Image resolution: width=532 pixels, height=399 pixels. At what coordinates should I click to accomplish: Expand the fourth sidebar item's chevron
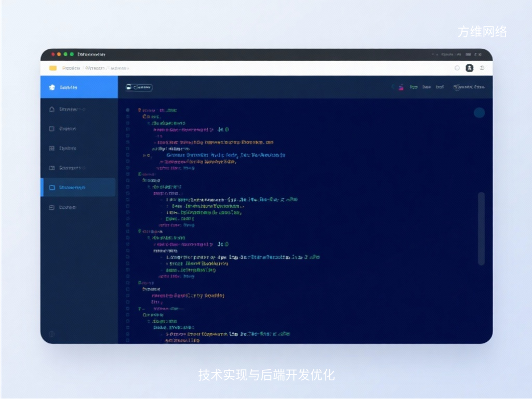point(84,168)
